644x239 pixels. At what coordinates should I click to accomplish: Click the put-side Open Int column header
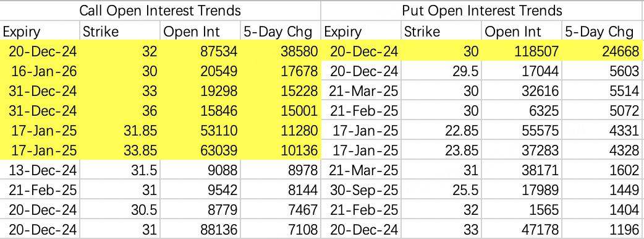click(x=522, y=31)
